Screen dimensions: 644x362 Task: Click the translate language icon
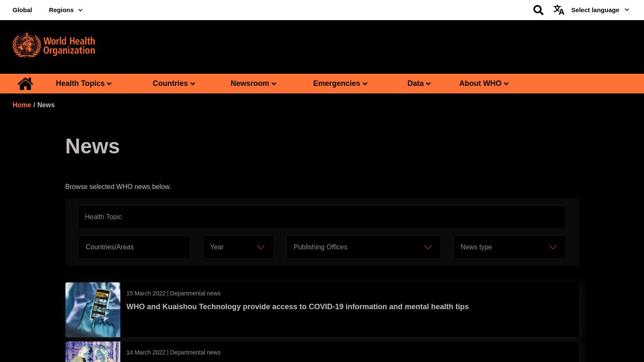point(559,10)
